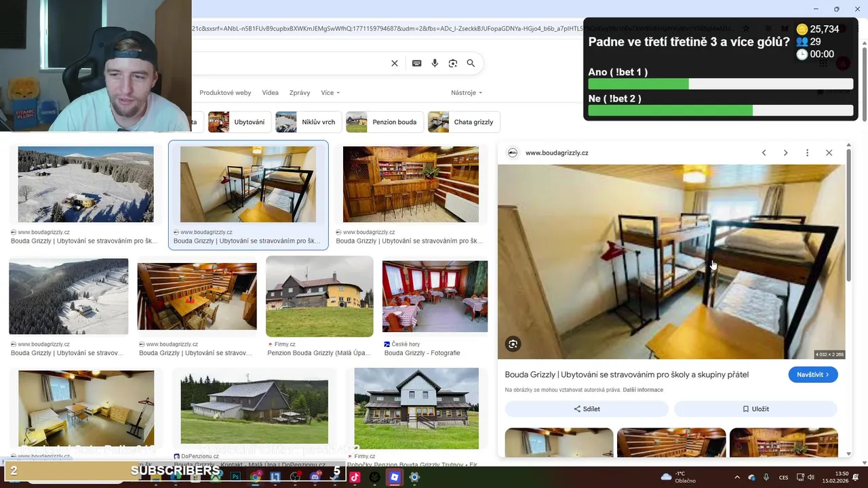Open three-dot options in preview panel

tap(807, 152)
